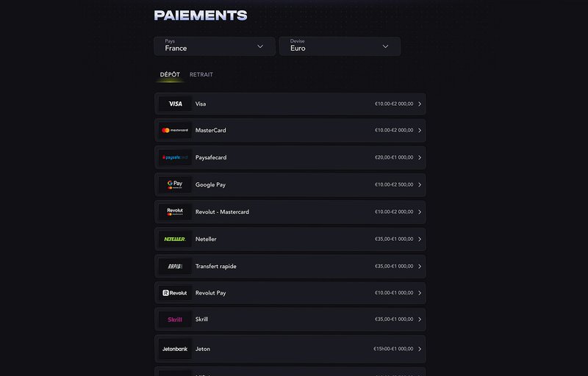
Task: Click the Revolut Pay logo icon
Action: [175, 293]
